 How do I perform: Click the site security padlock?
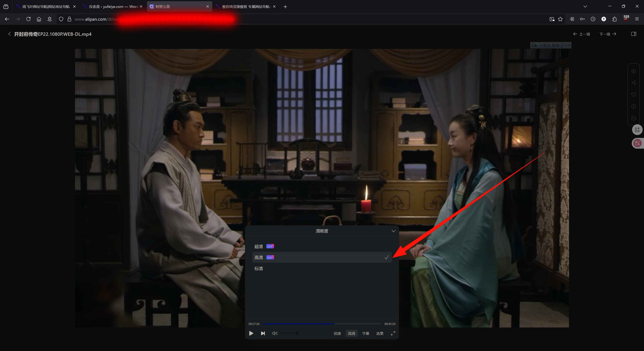69,19
